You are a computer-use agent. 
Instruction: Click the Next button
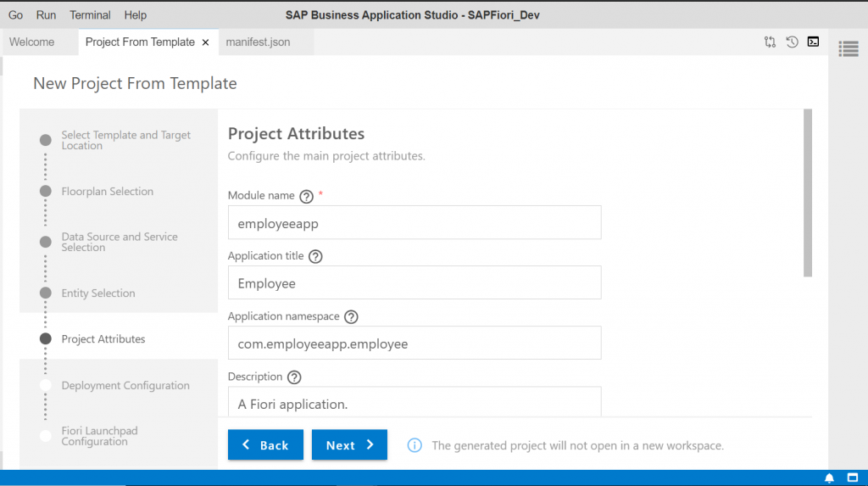349,445
